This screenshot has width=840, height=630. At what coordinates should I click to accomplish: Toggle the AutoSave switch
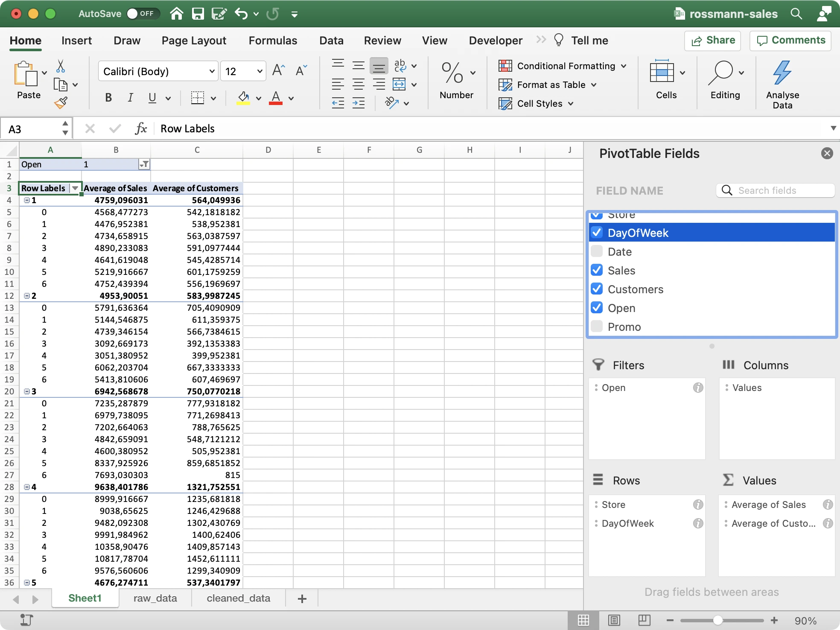[x=143, y=13]
